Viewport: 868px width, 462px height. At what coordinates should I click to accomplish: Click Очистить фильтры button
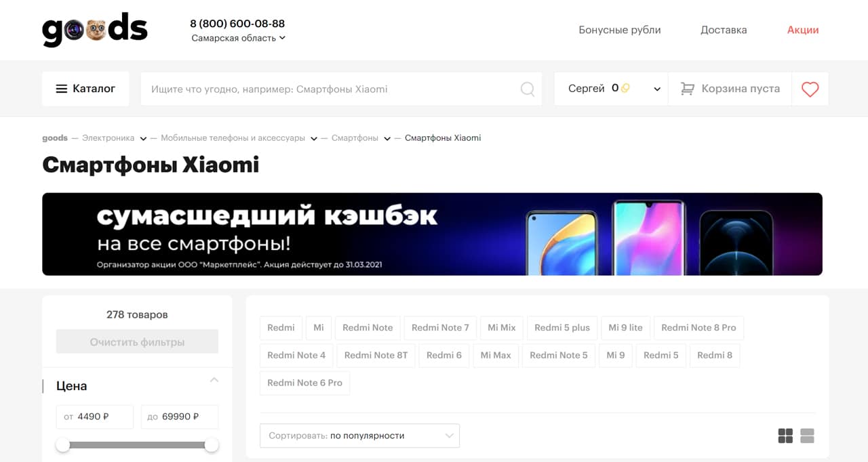pyautogui.click(x=137, y=342)
